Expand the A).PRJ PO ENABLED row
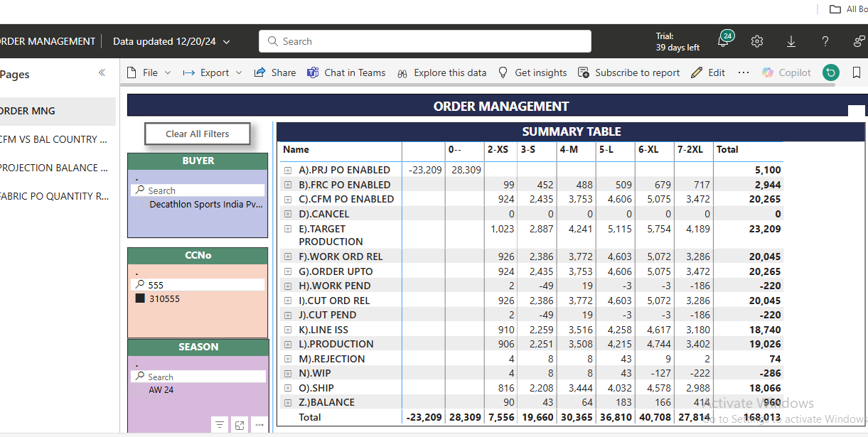 click(x=288, y=171)
